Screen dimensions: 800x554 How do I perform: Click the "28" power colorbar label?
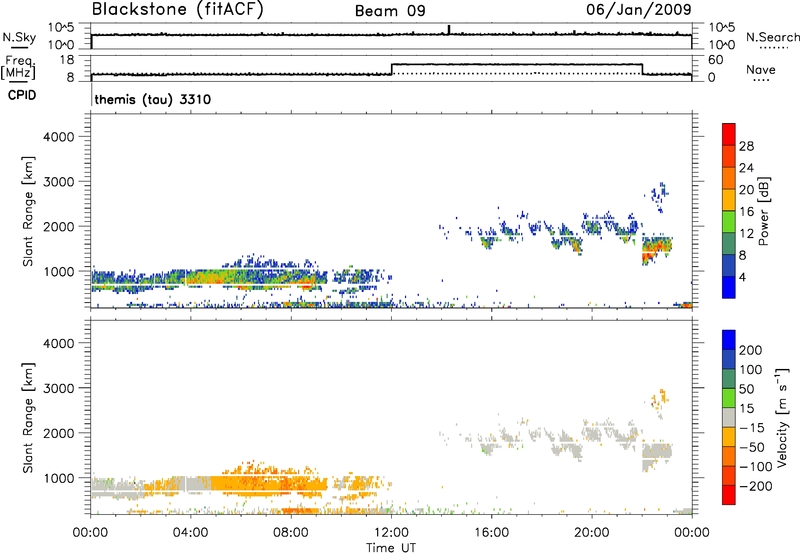click(x=746, y=146)
